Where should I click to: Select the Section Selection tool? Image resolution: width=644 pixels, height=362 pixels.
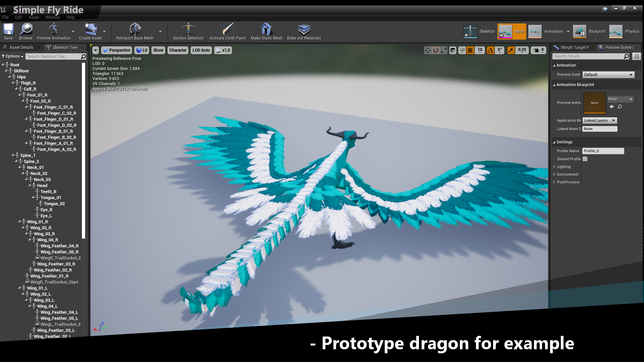pyautogui.click(x=188, y=32)
